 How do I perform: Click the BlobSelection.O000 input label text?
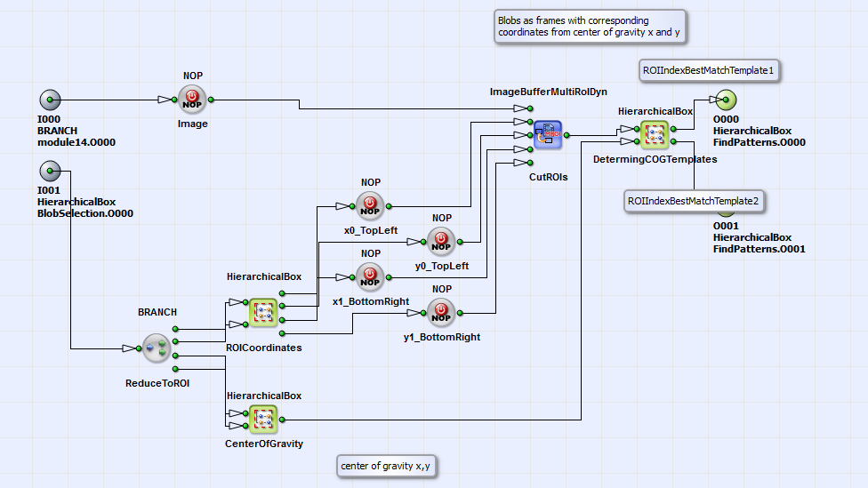point(85,213)
